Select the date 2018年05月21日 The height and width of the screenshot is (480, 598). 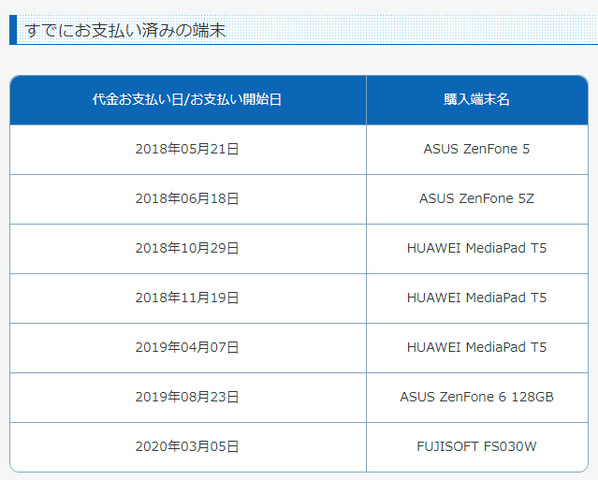pyautogui.click(x=187, y=149)
